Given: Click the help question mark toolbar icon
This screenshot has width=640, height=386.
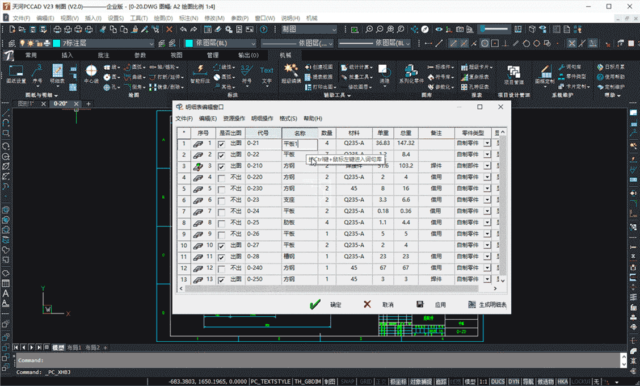Looking at the screenshot, I should click(x=264, y=29).
